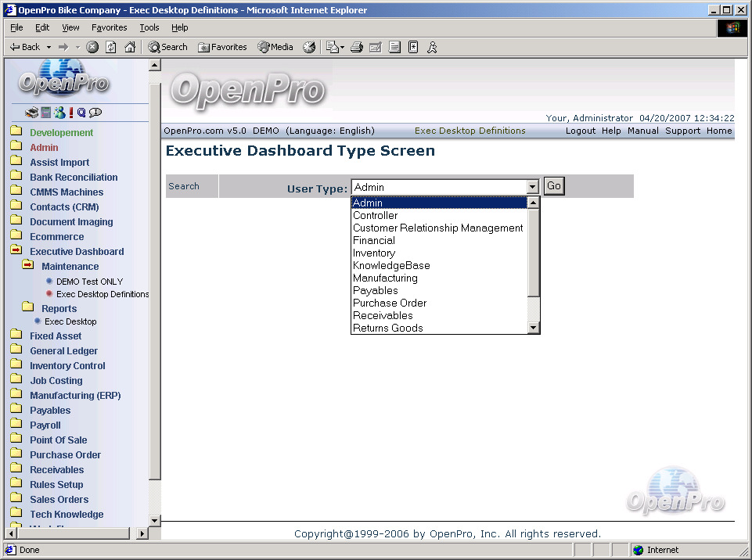Open the User Type dropdown arrow
The height and width of the screenshot is (560, 752).
532,187
